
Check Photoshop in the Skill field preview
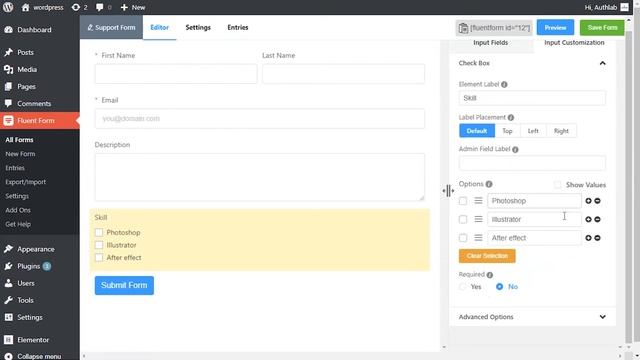pos(99,232)
